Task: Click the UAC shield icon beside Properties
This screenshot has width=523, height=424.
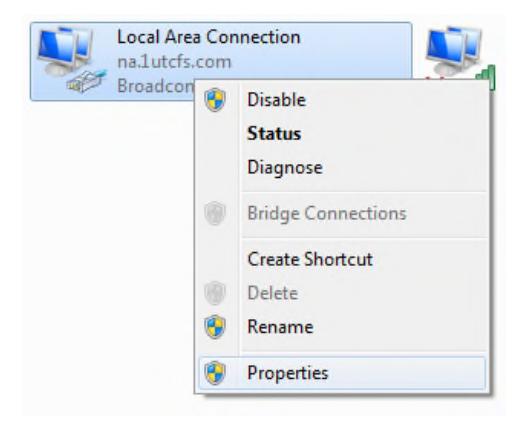Action: pyautogui.click(x=215, y=373)
